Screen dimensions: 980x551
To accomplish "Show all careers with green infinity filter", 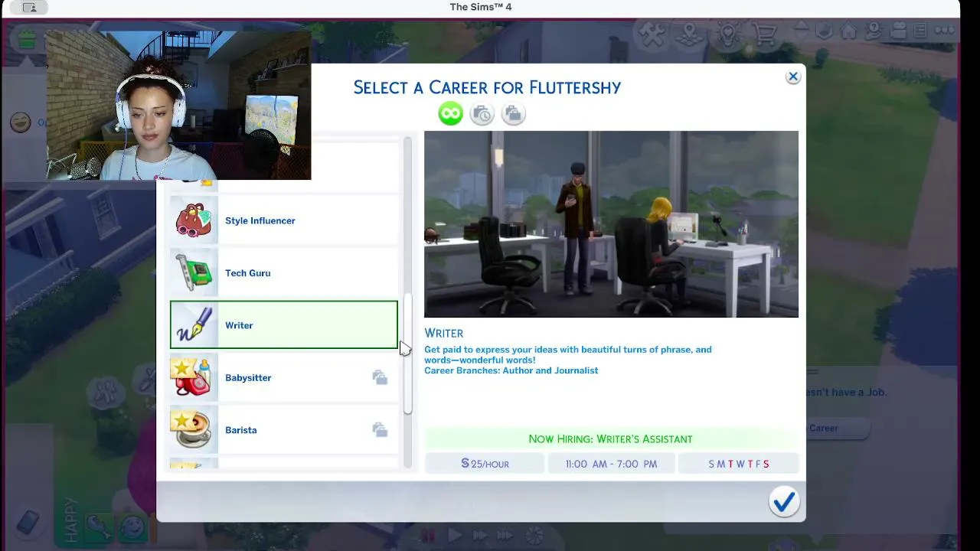I will [451, 114].
